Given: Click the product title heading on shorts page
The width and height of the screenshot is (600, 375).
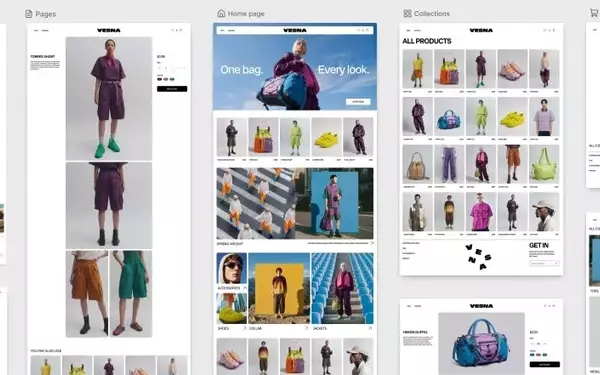Looking at the screenshot, I should [x=42, y=57].
